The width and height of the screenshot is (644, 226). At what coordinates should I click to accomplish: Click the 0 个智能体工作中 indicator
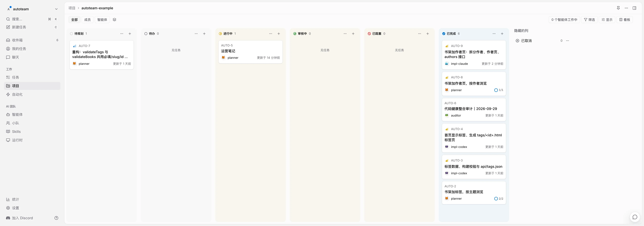(564, 20)
